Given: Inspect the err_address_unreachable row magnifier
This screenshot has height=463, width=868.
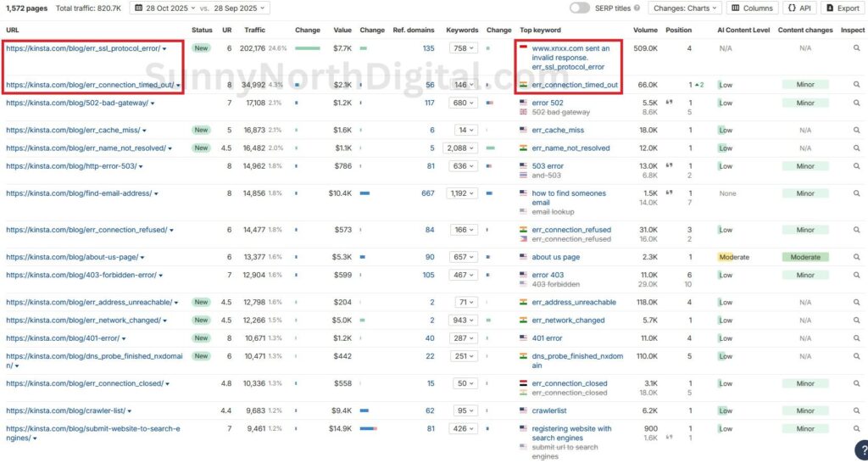Looking at the screenshot, I should [x=856, y=303].
